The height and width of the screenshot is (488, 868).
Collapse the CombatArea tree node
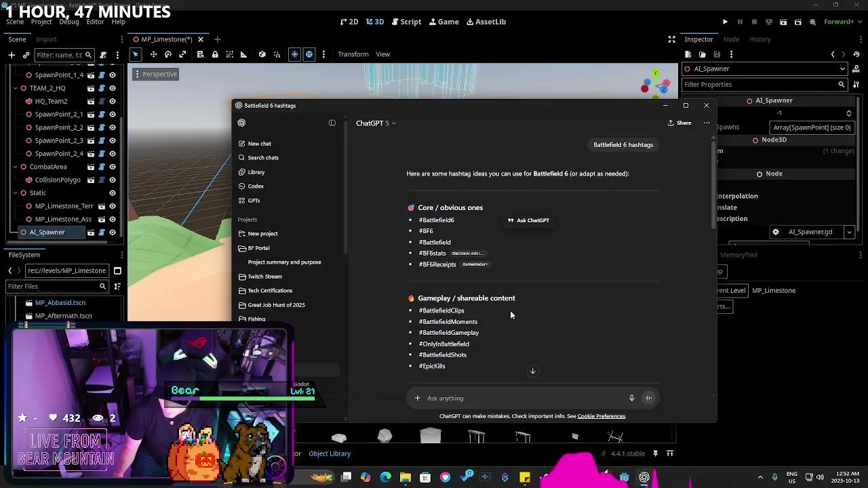pos(15,167)
